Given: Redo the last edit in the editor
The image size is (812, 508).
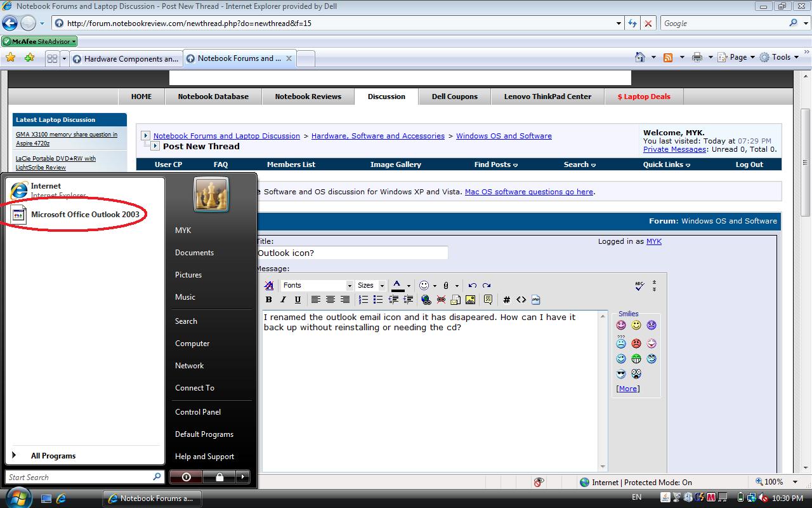Looking at the screenshot, I should pos(487,285).
